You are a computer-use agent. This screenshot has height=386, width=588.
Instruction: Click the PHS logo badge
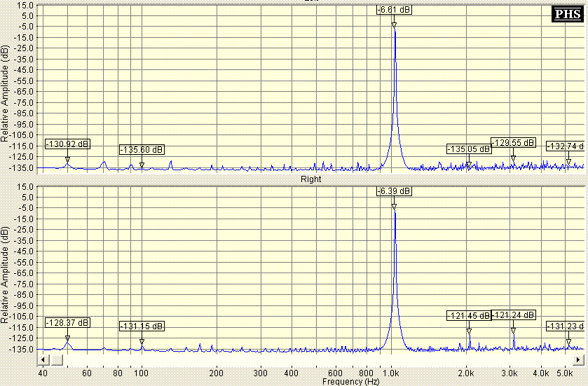(568, 14)
